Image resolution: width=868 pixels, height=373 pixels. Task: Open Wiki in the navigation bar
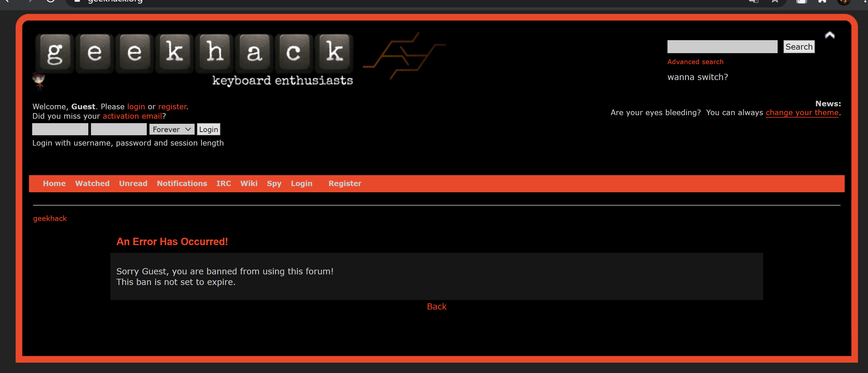249,183
